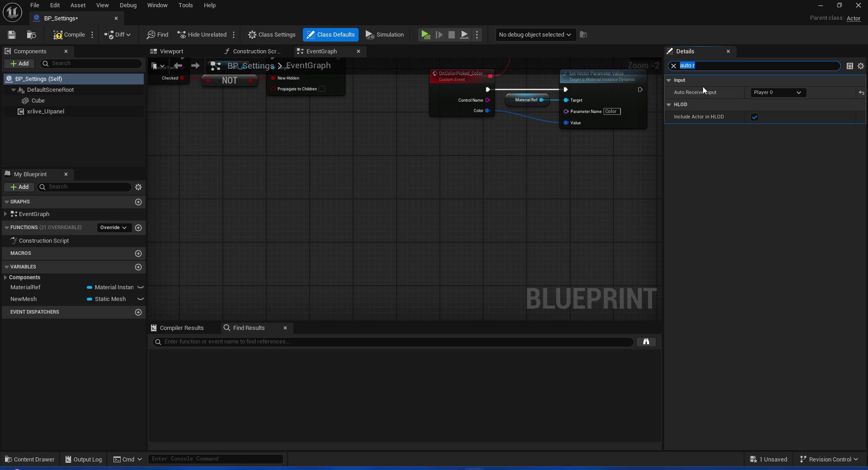Add a new component

tap(19, 64)
